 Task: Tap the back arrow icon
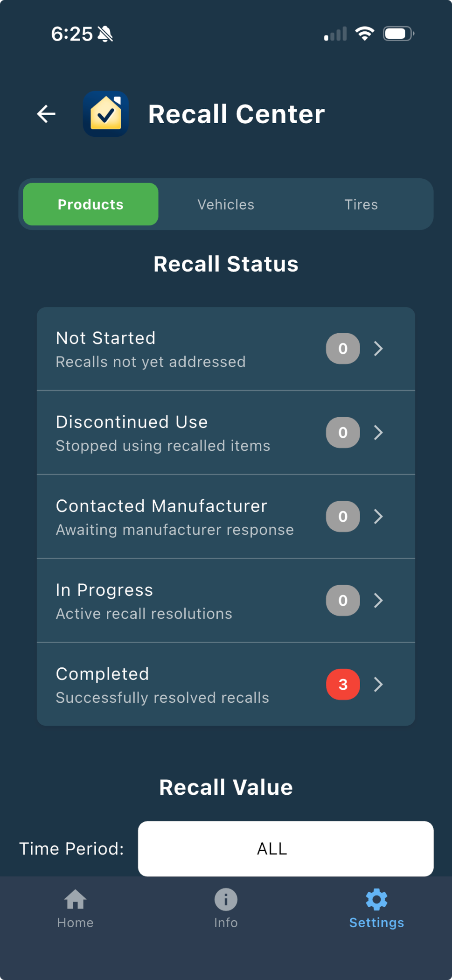click(46, 114)
